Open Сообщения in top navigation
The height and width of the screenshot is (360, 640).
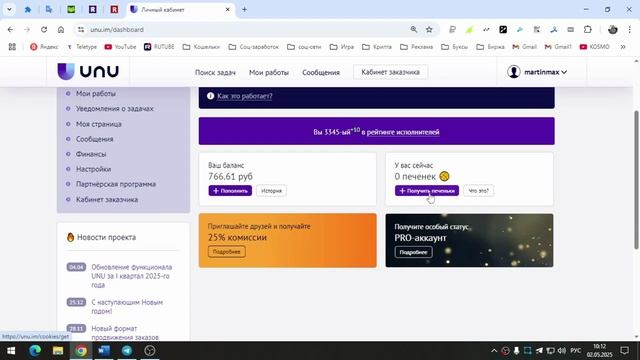coord(321,72)
